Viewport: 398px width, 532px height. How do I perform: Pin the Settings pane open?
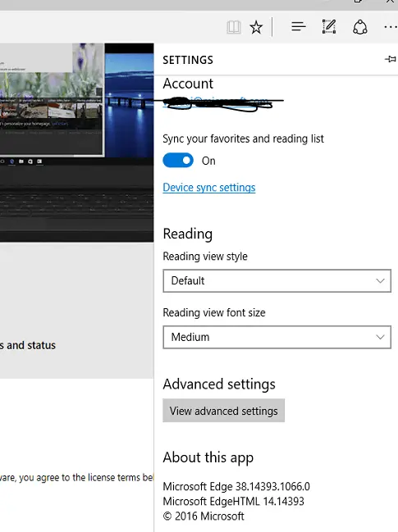(390, 59)
